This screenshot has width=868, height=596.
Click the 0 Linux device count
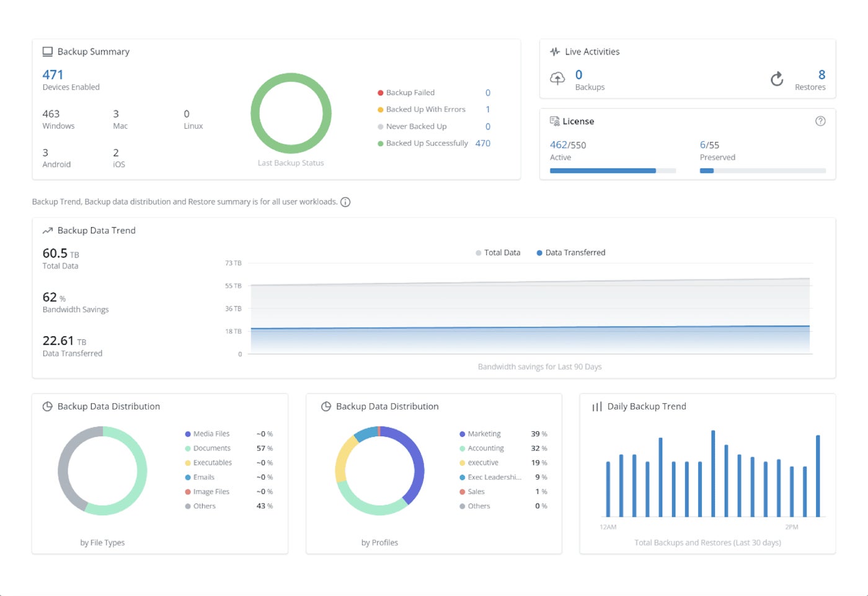(x=187, y=114)
